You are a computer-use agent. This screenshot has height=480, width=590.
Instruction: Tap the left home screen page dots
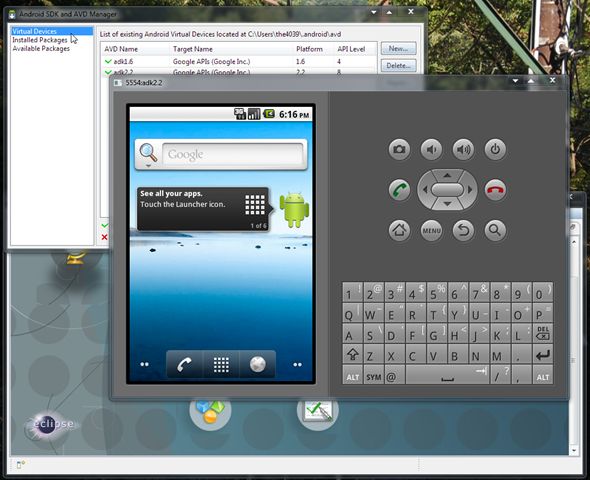144,364
